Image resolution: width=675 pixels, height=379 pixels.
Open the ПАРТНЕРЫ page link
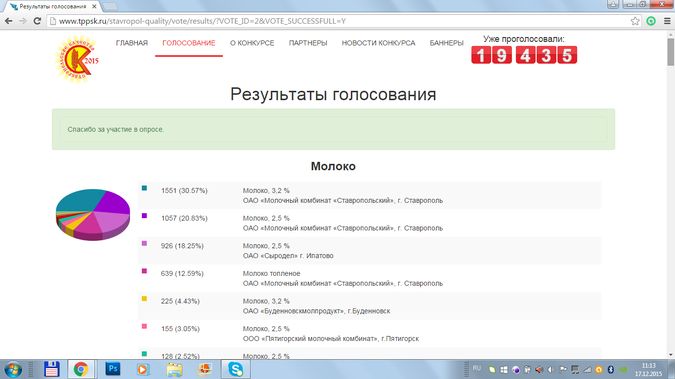coord(308,43)
